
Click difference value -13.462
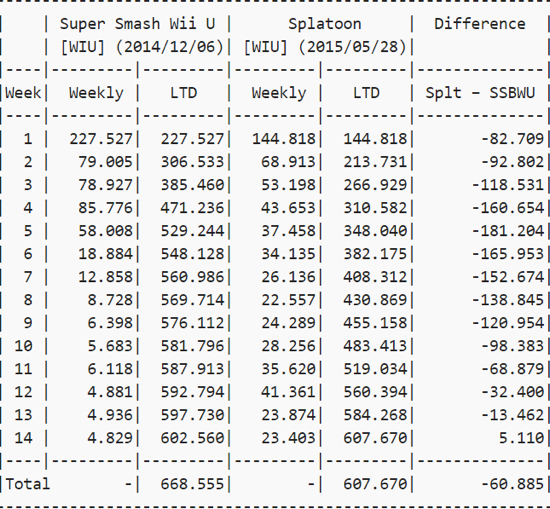point(512,415)
